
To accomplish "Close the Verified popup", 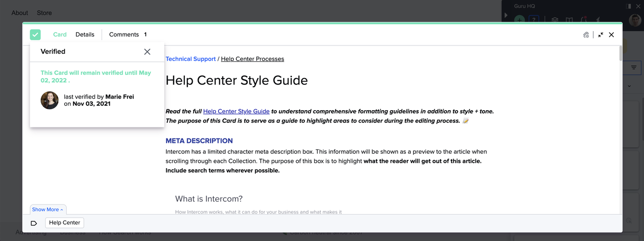I will pyautogui.click(x=147, y=52).
